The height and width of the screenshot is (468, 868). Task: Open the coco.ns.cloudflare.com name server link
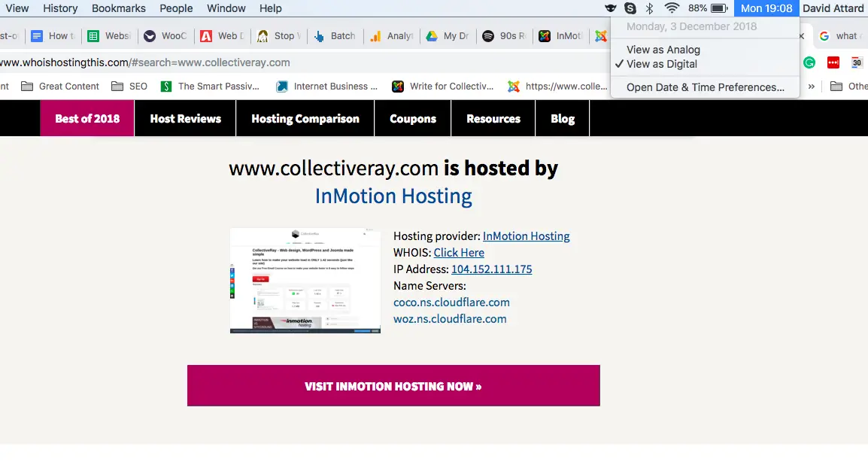(452, 302)
